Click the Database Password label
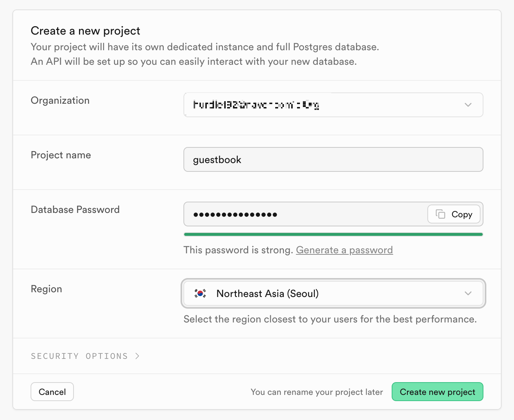514x420 pixels. [75, 210]
